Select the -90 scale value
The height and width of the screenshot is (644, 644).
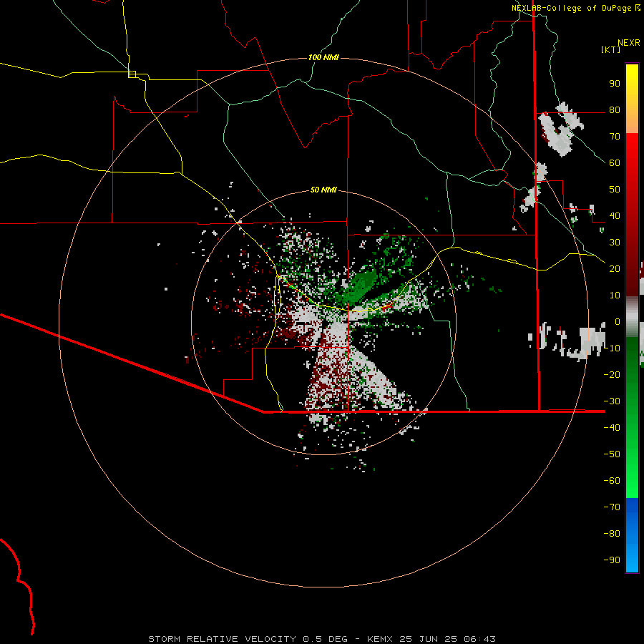tap(612, 560)
